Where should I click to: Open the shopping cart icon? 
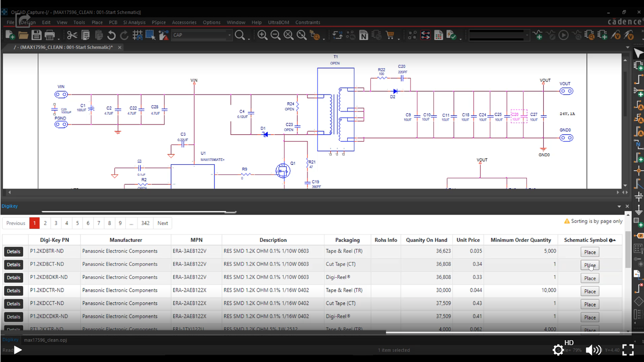point(390,35)
